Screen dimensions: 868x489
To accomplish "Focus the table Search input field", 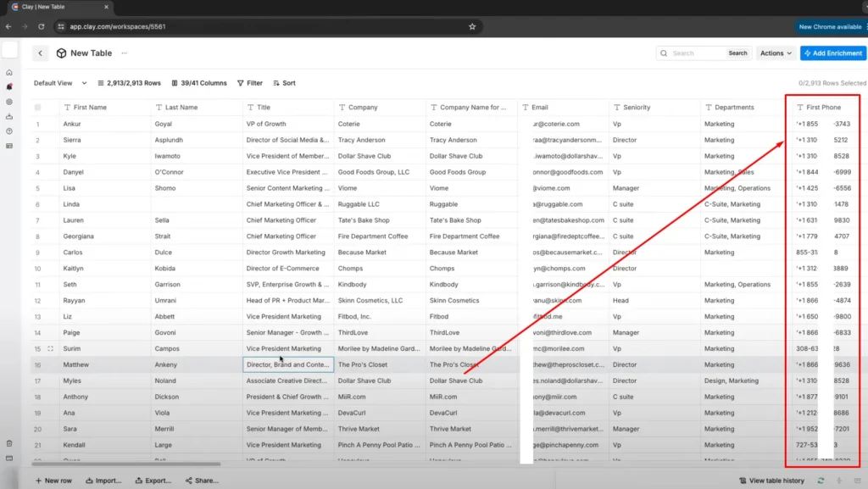I will pos(697,53).
